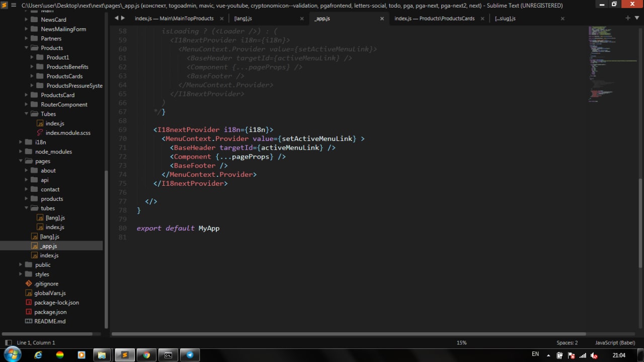This screenshot has height=362, width=644.
Task: Expand the NewsCard folder
Action: point(27,20)
